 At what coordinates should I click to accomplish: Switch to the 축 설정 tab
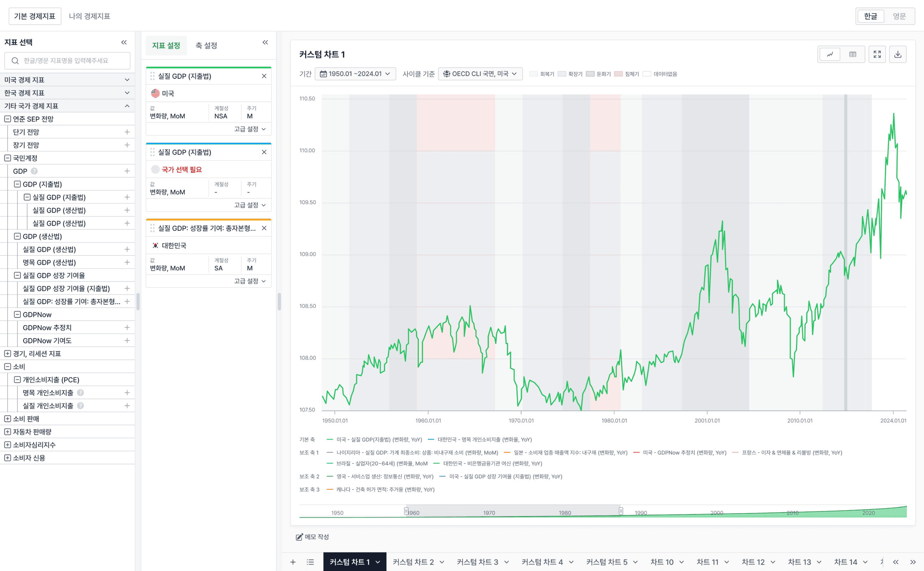pos(206,46)
